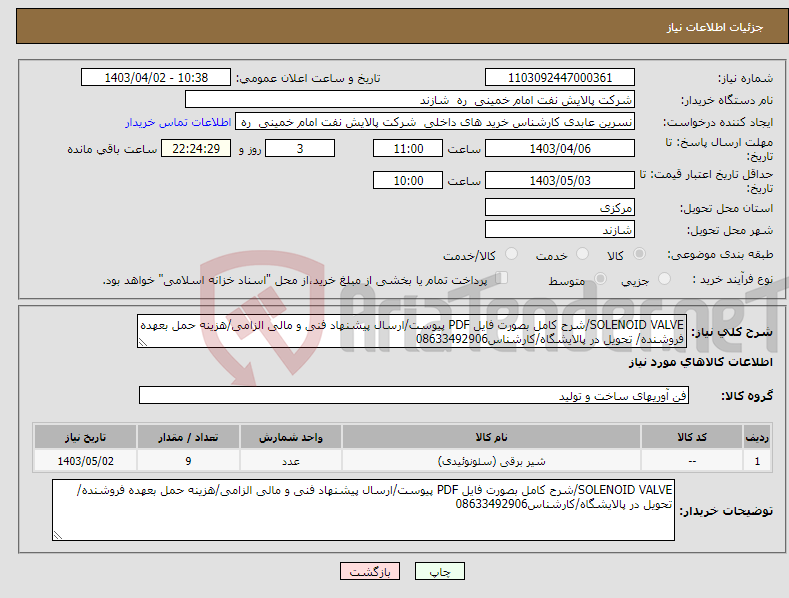Click the announcement date field 1403/04/02 - 10:38
The image size is (789, 598).
156,78
